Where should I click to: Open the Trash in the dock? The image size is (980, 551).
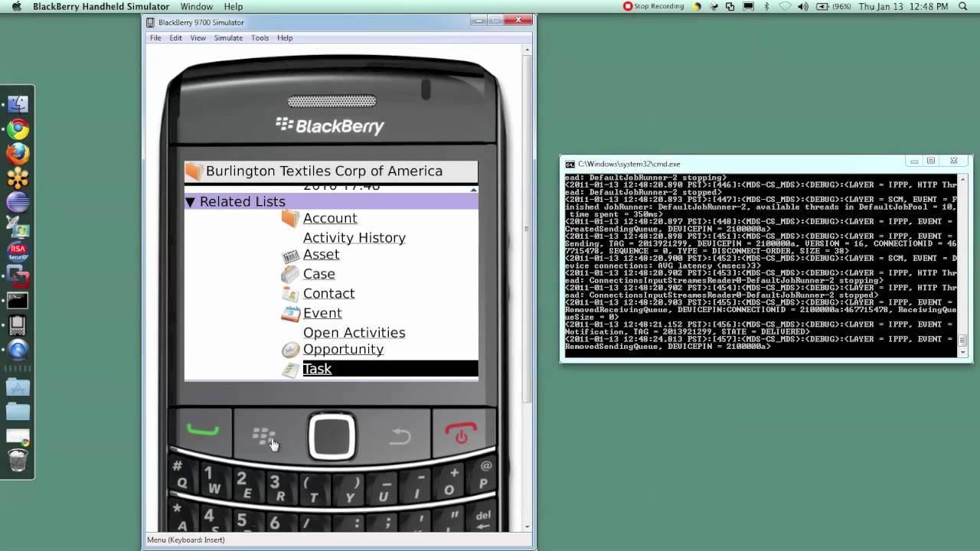point(18,461)
